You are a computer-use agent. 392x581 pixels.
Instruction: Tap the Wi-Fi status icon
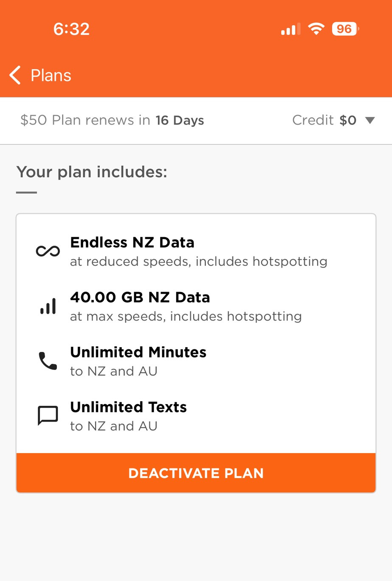point(316,29)
